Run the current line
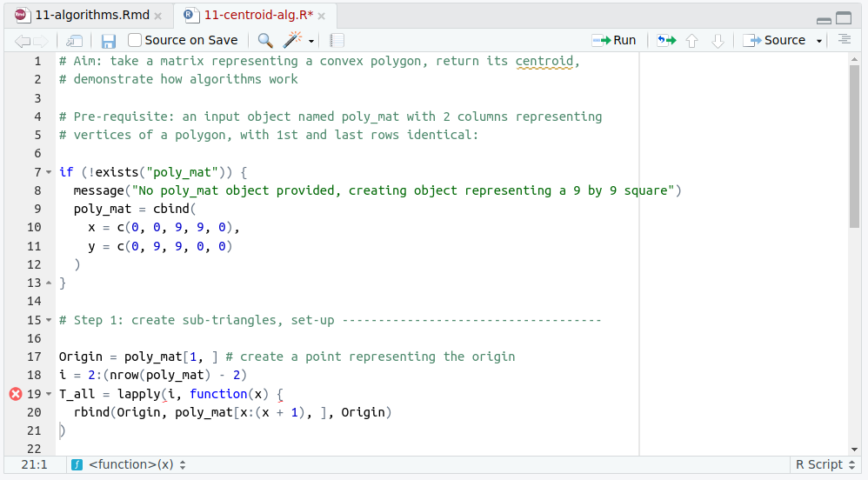The height and width of the screenshot is (480, 868). [x=614, y=40]
